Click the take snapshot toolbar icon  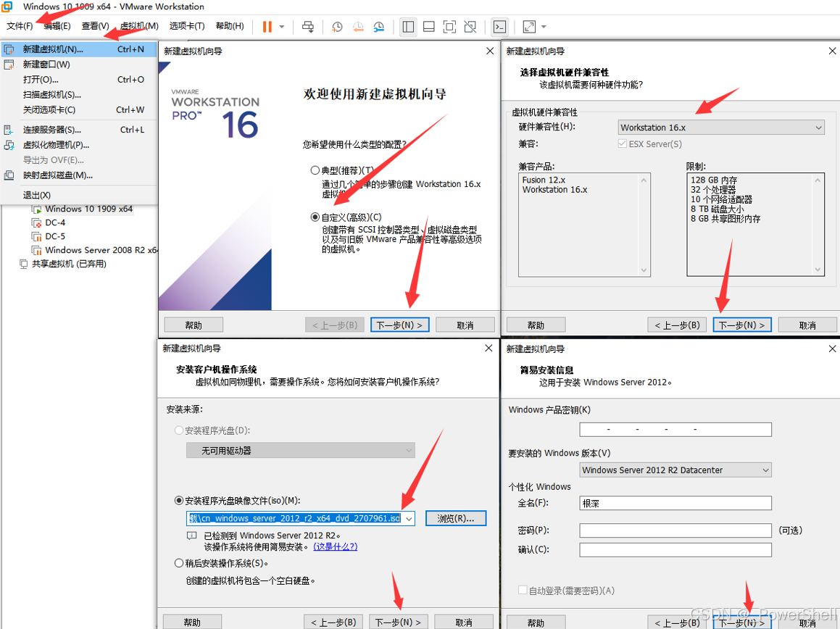337,27
